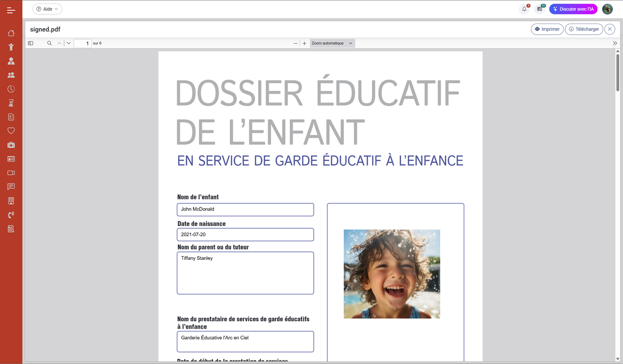The width and height of the screenshot is (623, 364).
Task: Open the search tool in PDF viewer
Action: tap(49, 43)
